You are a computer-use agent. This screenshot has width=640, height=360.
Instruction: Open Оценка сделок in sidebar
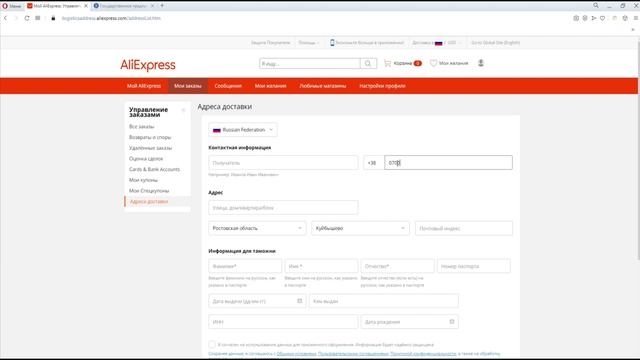pyautogui.click(x=146, y=158)
